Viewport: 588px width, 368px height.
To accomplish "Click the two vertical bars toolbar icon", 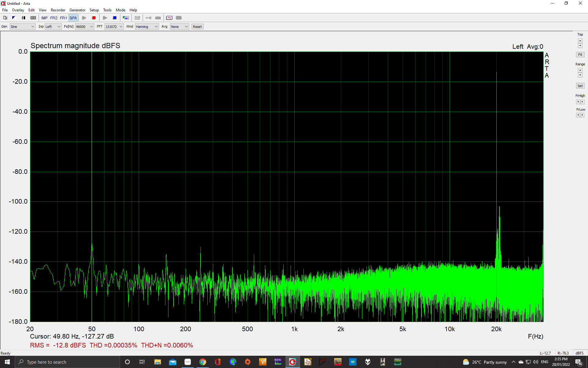I will 24,18.
